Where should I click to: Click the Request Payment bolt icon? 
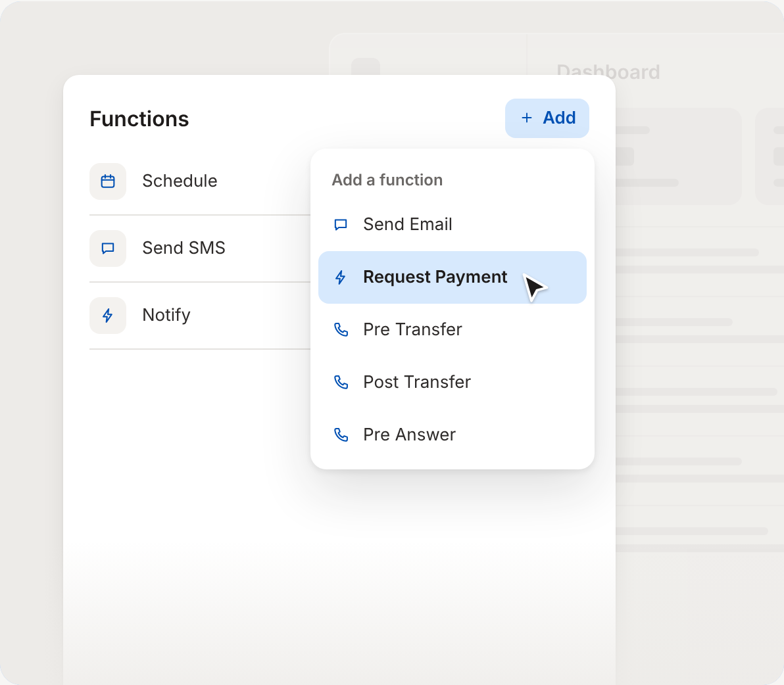pos(341,277)
